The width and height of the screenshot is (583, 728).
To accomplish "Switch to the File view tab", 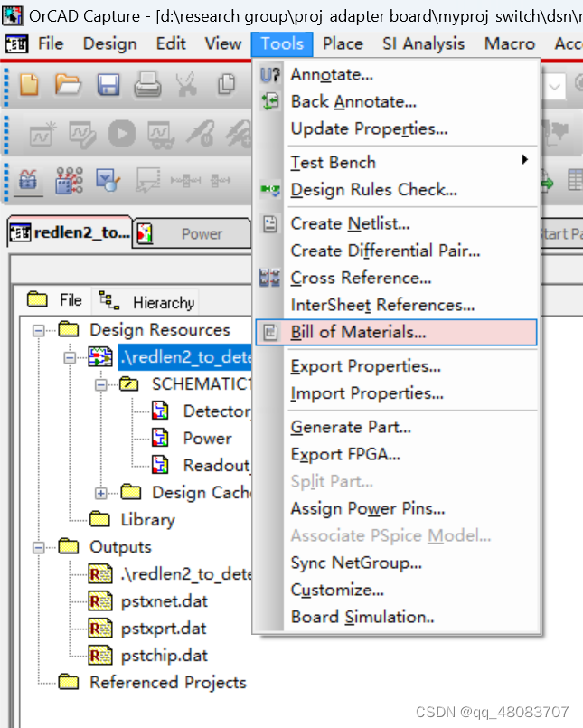I will [55, 300].
